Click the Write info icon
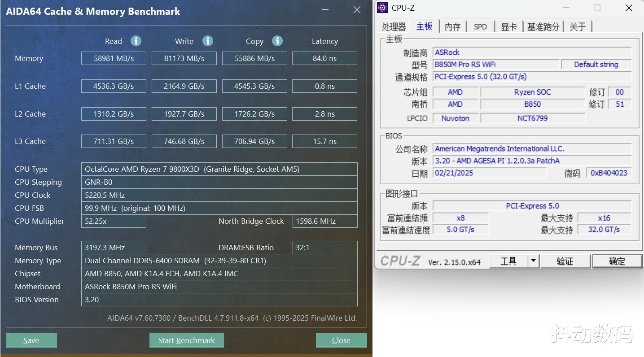Screen dimensions: 644x357 pyautogui.click(x=207, y=41)
